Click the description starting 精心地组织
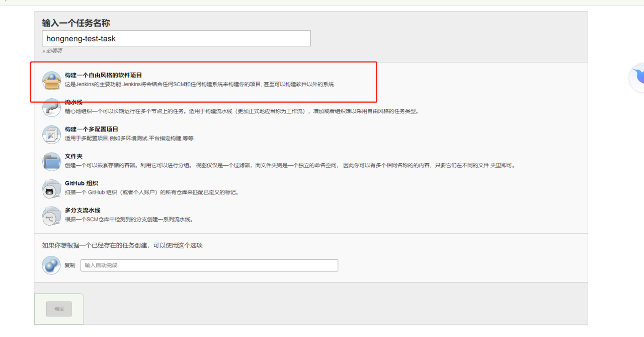This screenshot has width=644, height=337. click(x=242, y=111)
